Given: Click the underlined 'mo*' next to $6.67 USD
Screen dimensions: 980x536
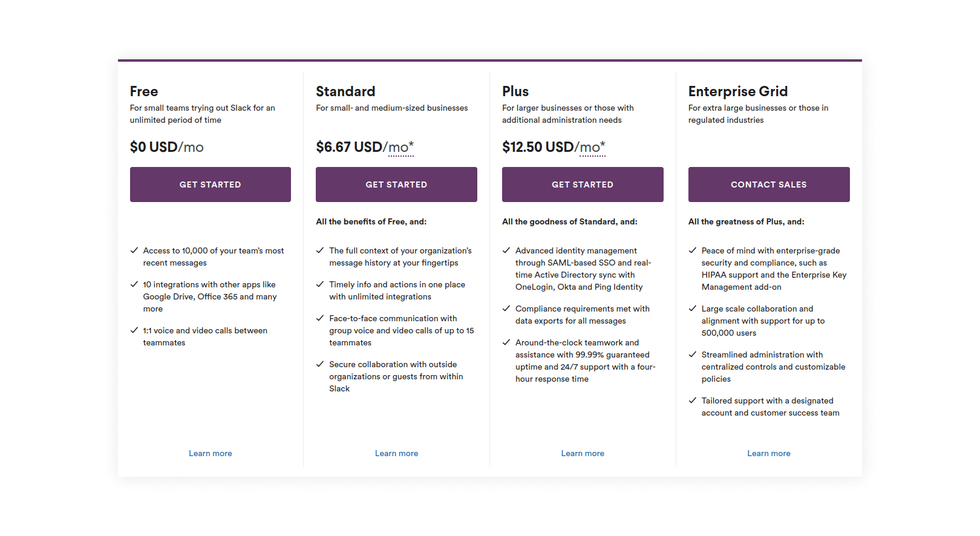Looking at the screenshot, I should 401,148.
